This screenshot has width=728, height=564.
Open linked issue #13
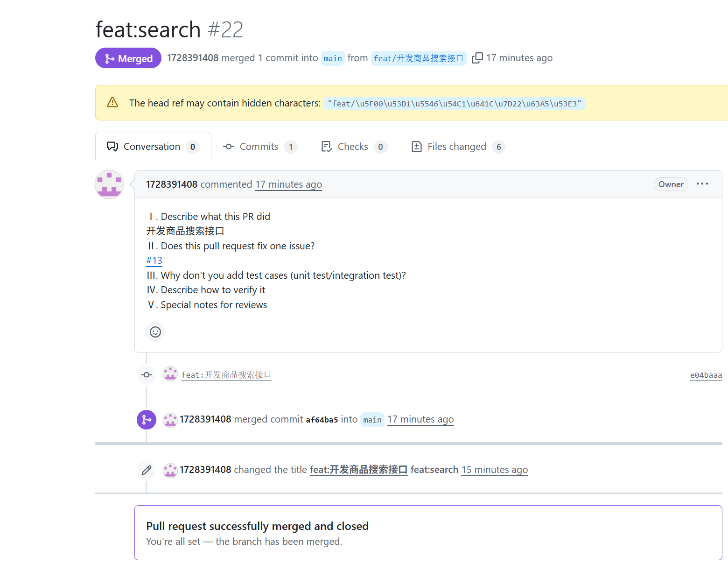(x=154, y=261)
